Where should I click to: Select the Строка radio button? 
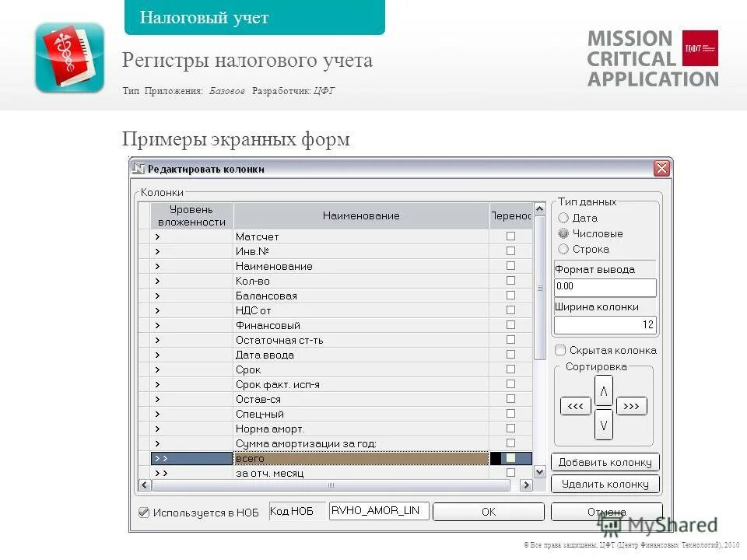(563, 249)
